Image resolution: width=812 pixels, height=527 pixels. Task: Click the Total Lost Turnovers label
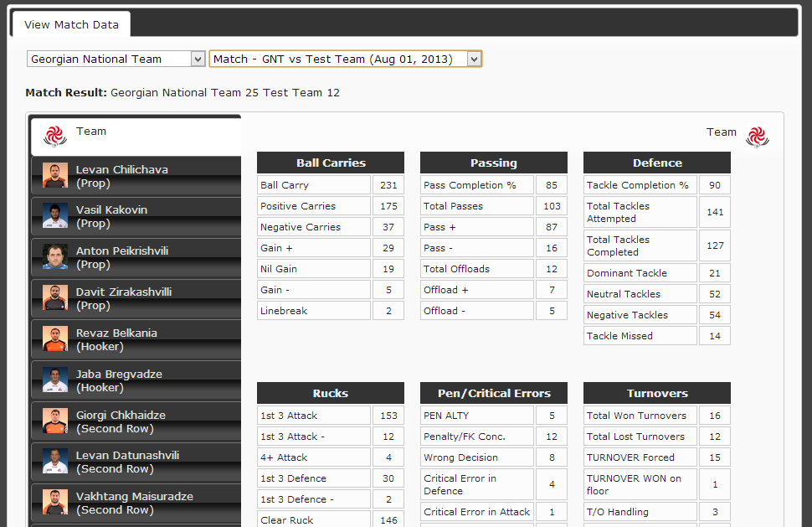click(635, 437)
